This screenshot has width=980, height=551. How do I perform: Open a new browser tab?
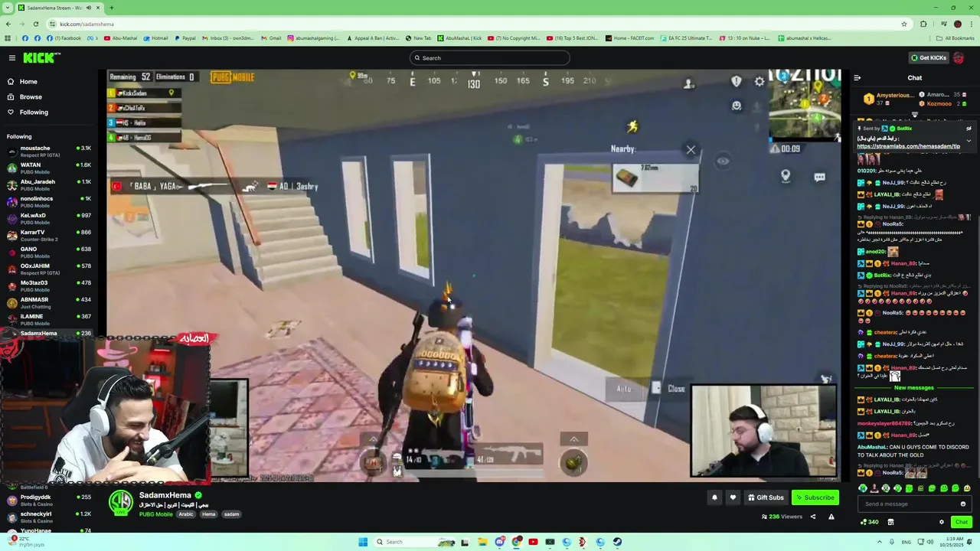point(112,8)
